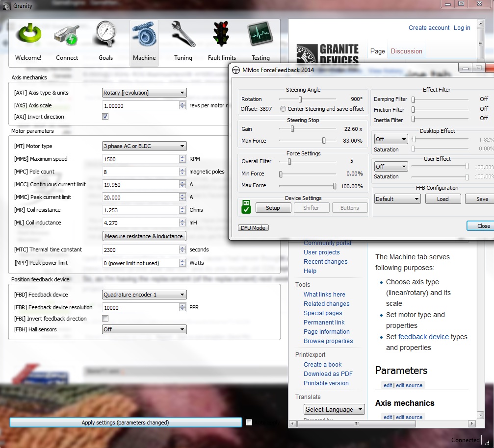This screenshot has width=494, height=448.
Task: Toggle Invert direction checkbox
Action: pyautogui.click(x=105, y=117)
